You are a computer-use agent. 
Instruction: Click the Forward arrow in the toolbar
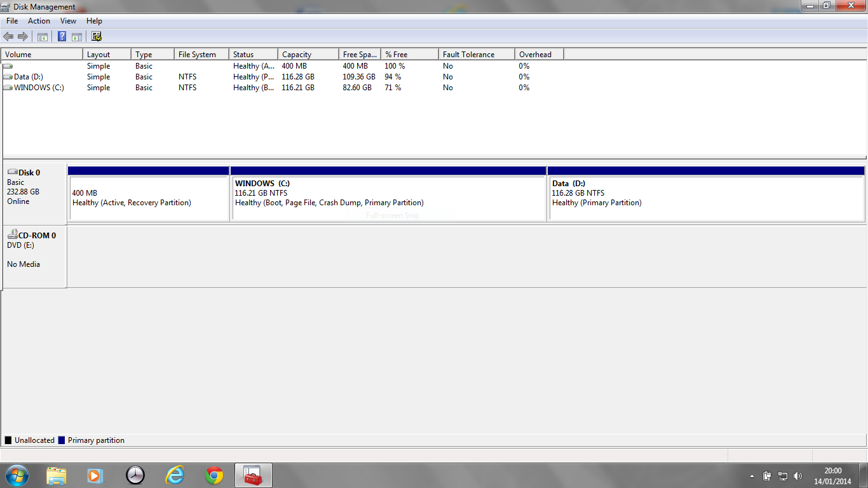click(23, 37)
